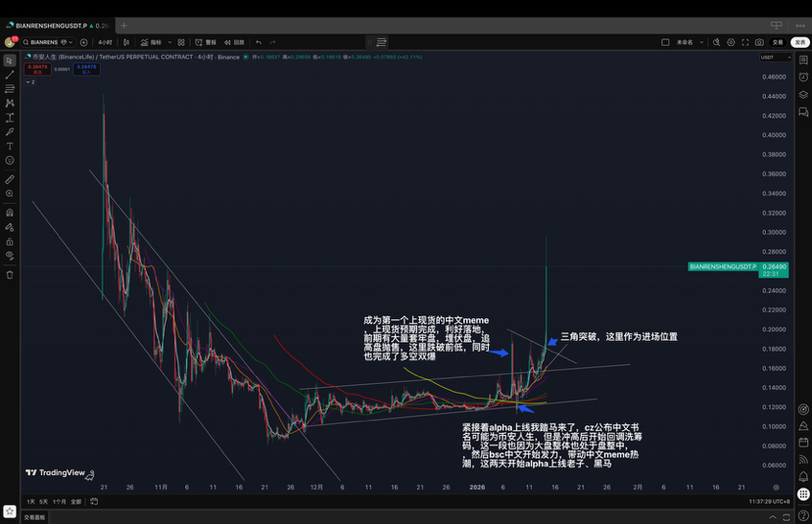Click the red sell price button
Viewport: 812px width, 524px height.
37,68
